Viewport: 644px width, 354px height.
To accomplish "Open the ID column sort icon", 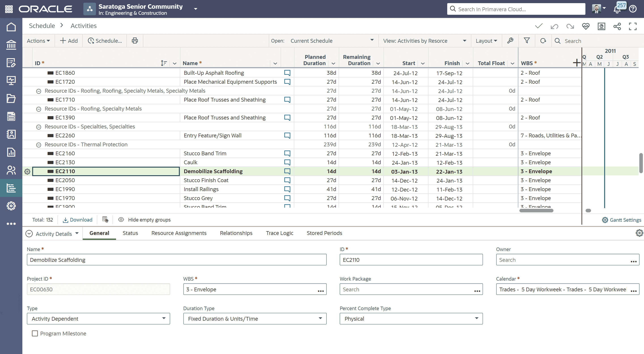I will pyautogui.click(x=164, y=63).
